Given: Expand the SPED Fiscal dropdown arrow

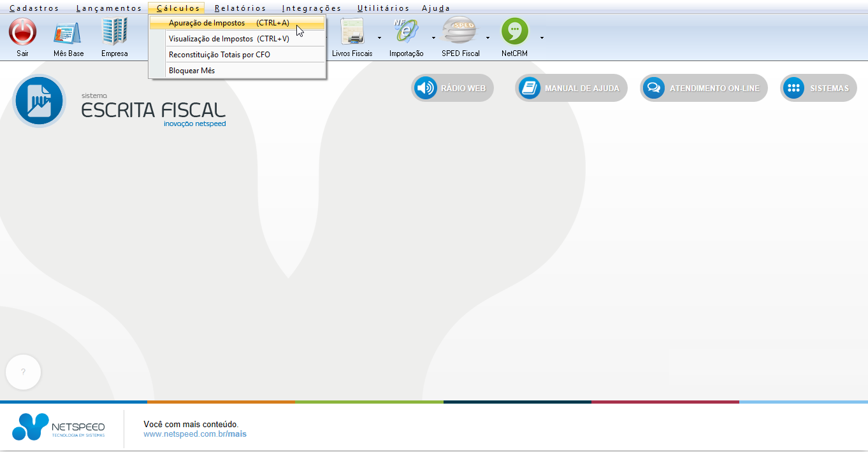Looking at the screenshot, I should [488, 38].
